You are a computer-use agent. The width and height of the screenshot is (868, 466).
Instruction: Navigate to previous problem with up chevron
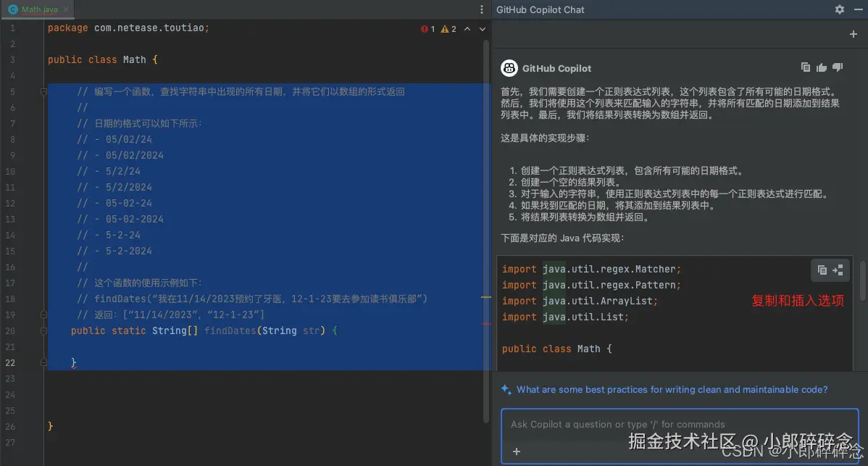pos(467,29)
